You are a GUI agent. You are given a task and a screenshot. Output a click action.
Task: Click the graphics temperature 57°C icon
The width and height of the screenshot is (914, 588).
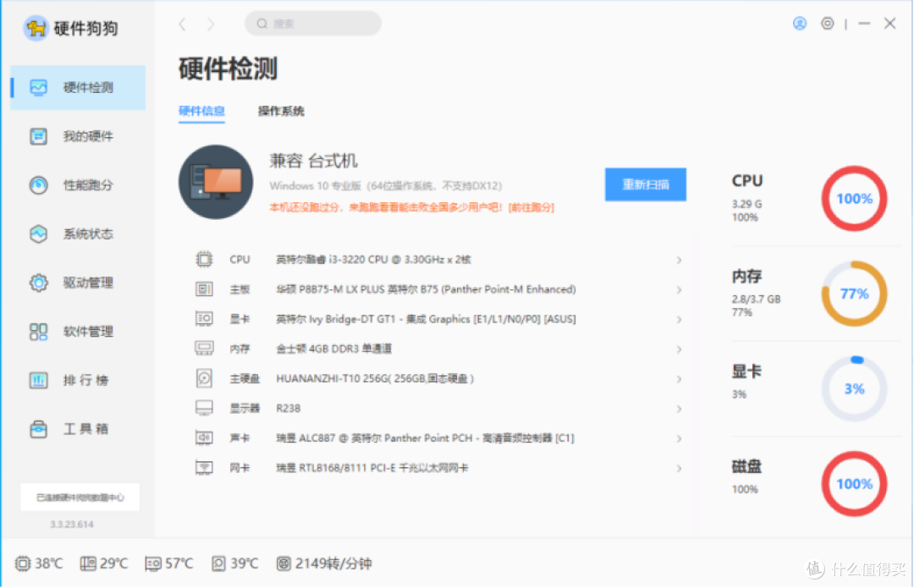coord(153,563)
